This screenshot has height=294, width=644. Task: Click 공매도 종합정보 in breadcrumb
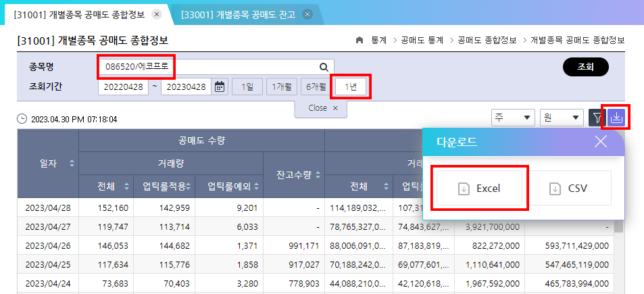click(x=487, y=41)
